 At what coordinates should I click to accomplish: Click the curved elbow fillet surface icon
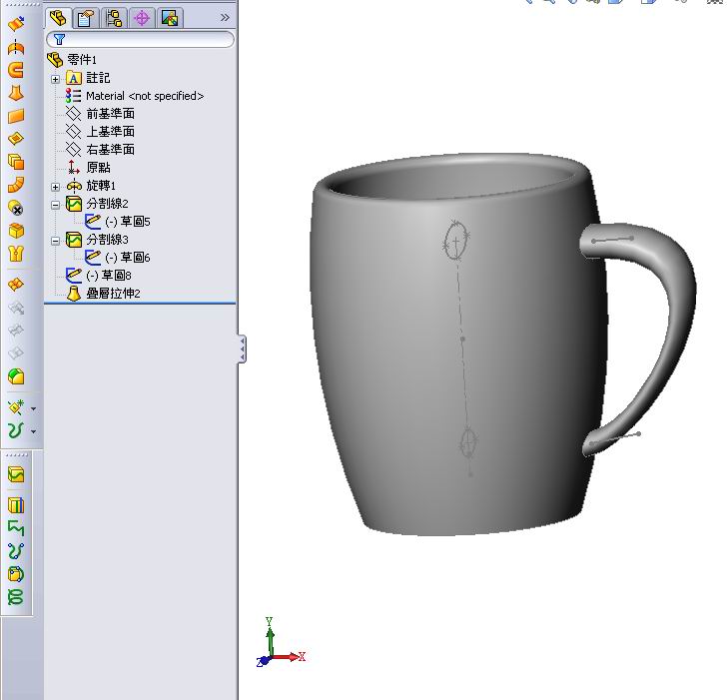pos(16,185)
